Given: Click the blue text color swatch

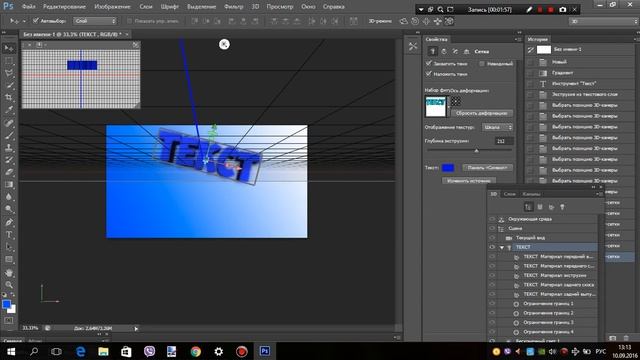Looking at the screenshot, I should pos(448,168).
